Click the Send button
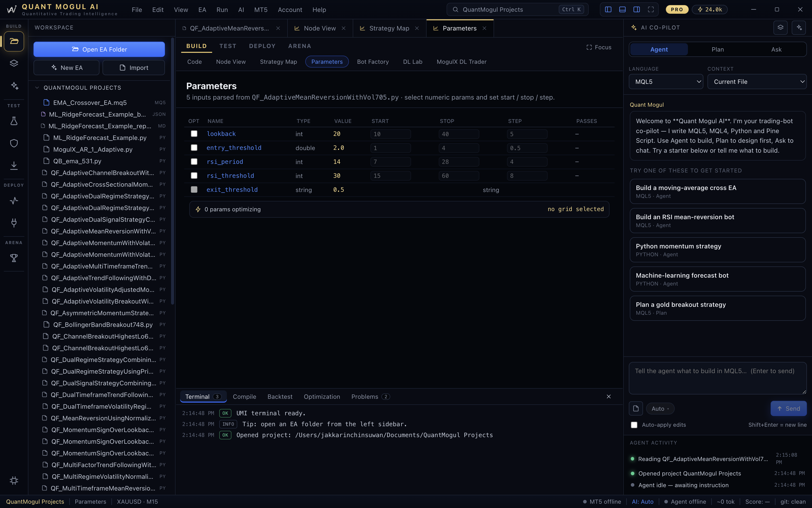Image resolution: width=812 pixels, height=508 pixels. tap(788, 408)
